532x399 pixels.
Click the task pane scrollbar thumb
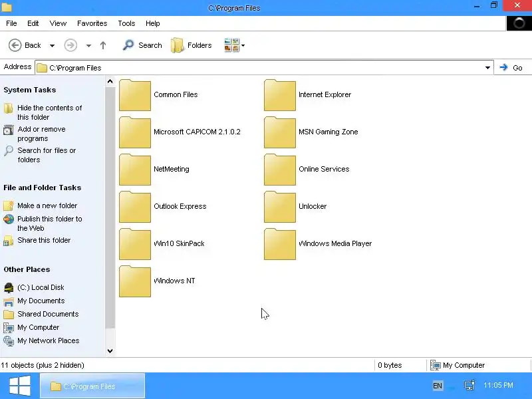(x=110, y=207)
